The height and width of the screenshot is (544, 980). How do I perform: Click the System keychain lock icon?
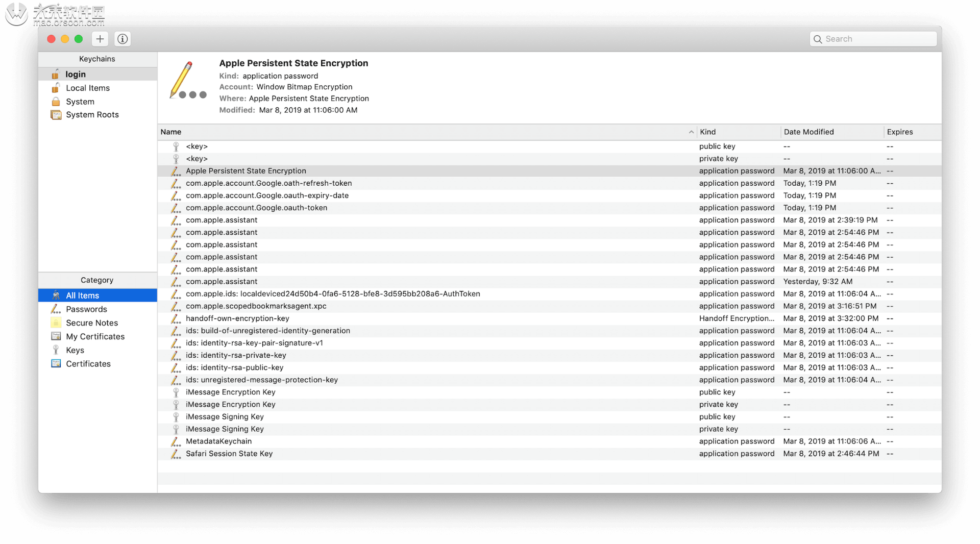click(x=56, y=102)
